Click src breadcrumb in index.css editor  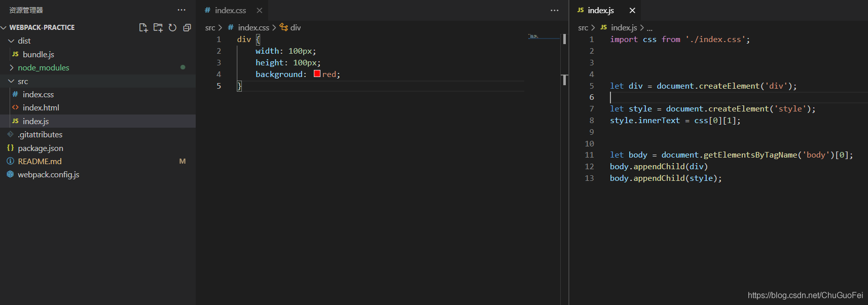coord(210,27)
